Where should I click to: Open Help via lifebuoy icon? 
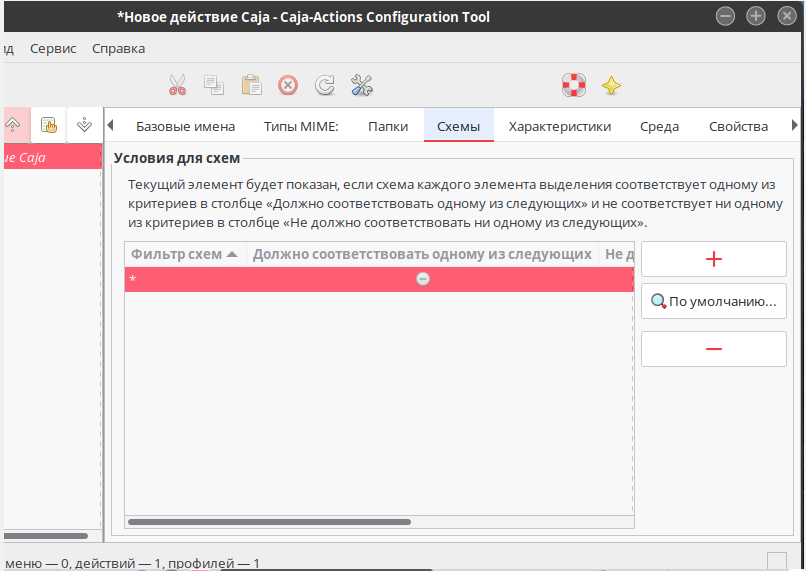pyautogui.click(x=574, y=85)
